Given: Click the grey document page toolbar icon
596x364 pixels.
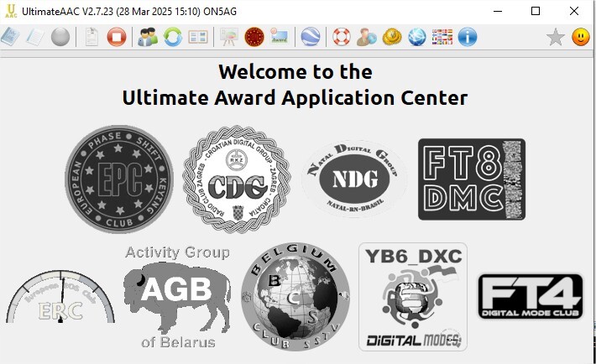Looking at the screenshot, I should pyautogui.click(x=91, y=37).
